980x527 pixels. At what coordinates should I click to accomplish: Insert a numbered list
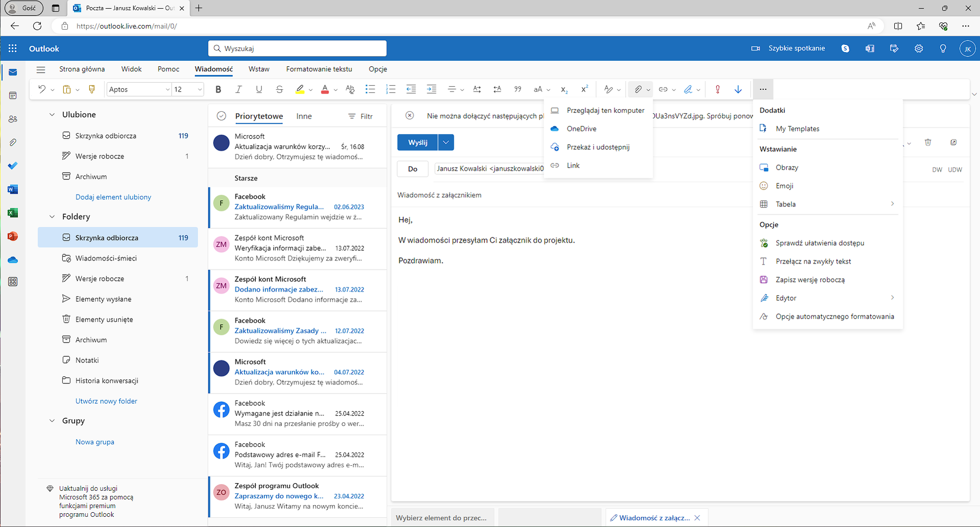(390, 89)
